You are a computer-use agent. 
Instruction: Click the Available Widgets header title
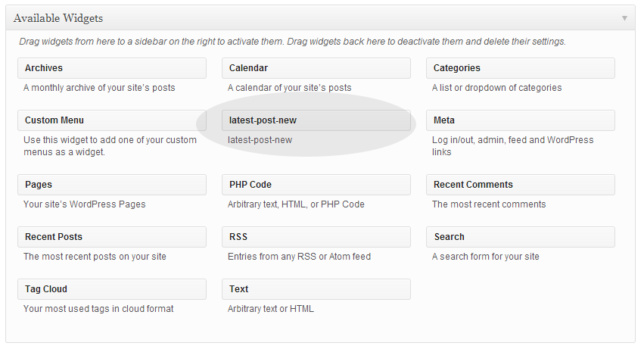point(58,18)
